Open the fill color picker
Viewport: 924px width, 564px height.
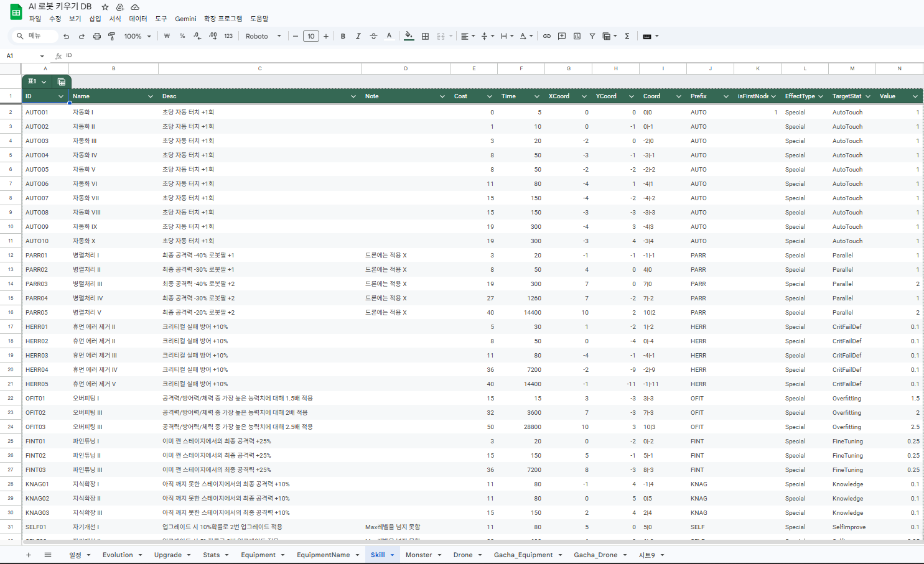[x=409, y=36]
